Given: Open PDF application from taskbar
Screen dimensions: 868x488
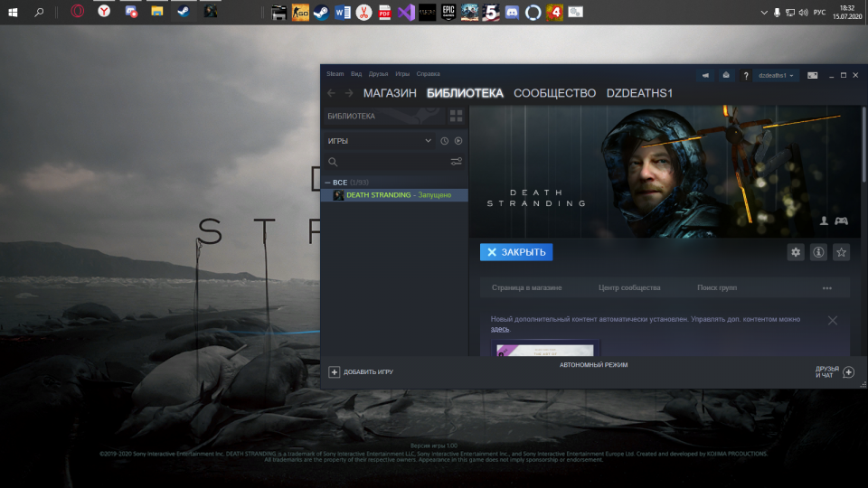Looking at the screenshot, I should 385,12.
